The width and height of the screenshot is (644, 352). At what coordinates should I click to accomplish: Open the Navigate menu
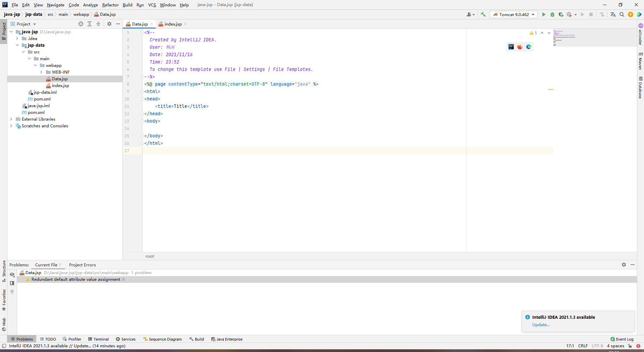click(x=56, y=5)
